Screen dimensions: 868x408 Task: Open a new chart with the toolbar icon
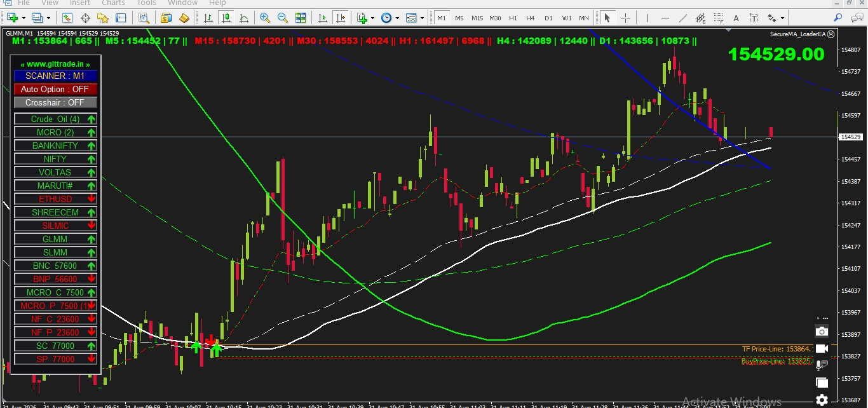pos(12,18)
